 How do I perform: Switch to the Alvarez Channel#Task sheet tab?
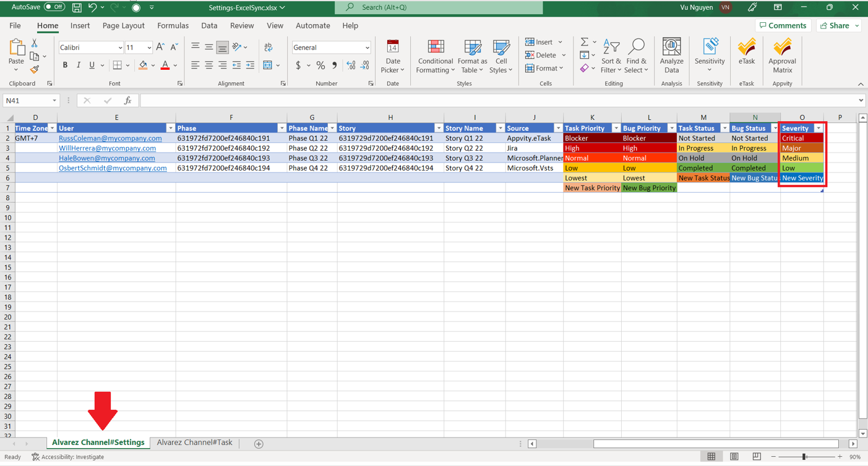[194, 443]
